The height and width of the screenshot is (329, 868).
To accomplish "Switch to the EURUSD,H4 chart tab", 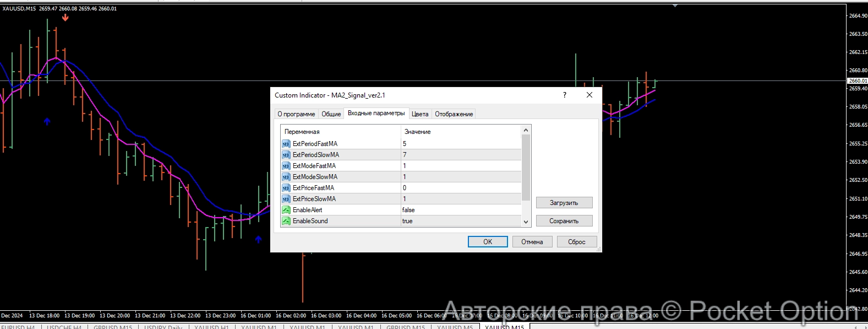I will (19, 327).
